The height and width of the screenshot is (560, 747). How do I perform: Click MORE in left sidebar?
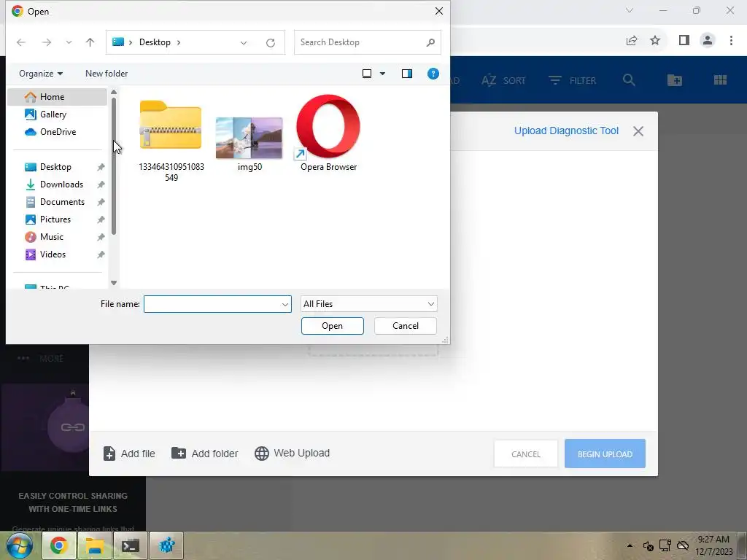(41, 359)
